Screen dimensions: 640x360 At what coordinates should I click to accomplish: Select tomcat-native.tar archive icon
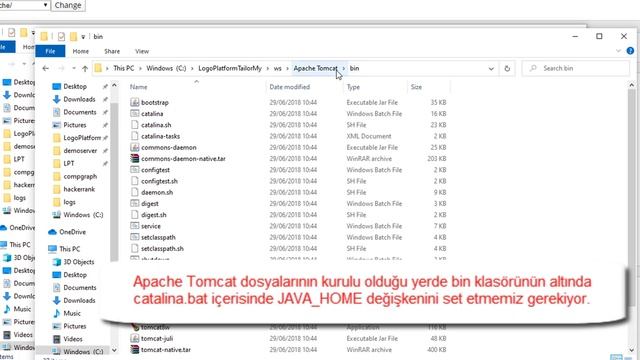pyautogui.click(x=134, y=349)
